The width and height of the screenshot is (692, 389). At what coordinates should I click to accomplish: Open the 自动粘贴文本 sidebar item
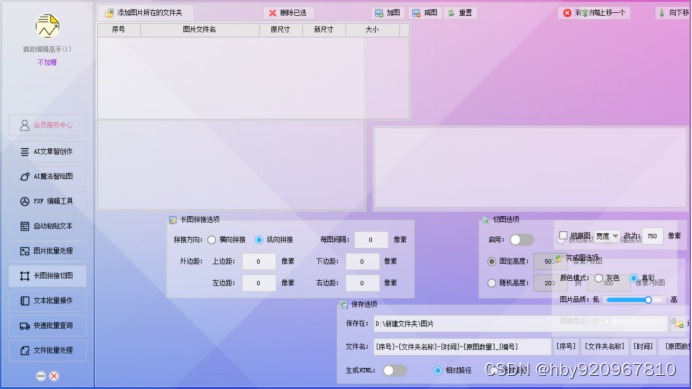(x=47, y=226)
